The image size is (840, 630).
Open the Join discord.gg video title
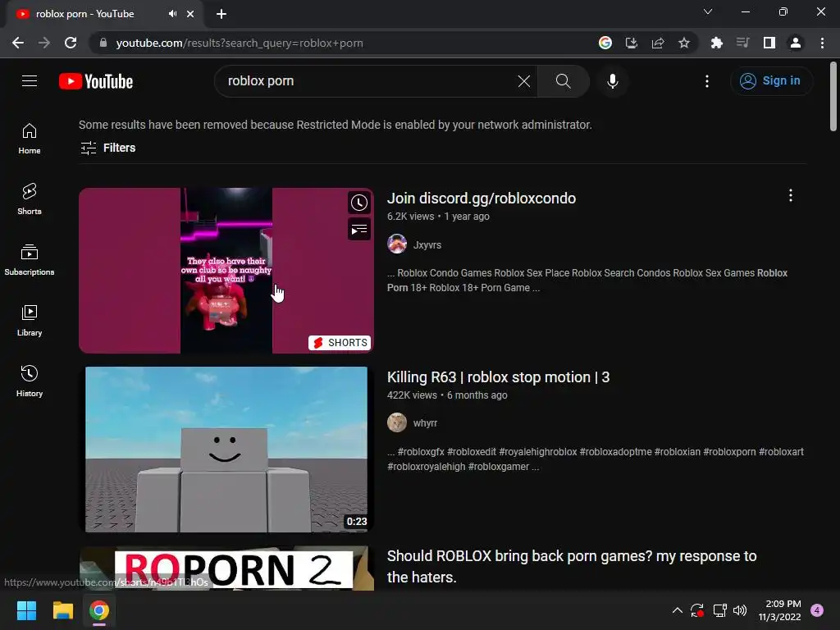[x=481, y=199]
